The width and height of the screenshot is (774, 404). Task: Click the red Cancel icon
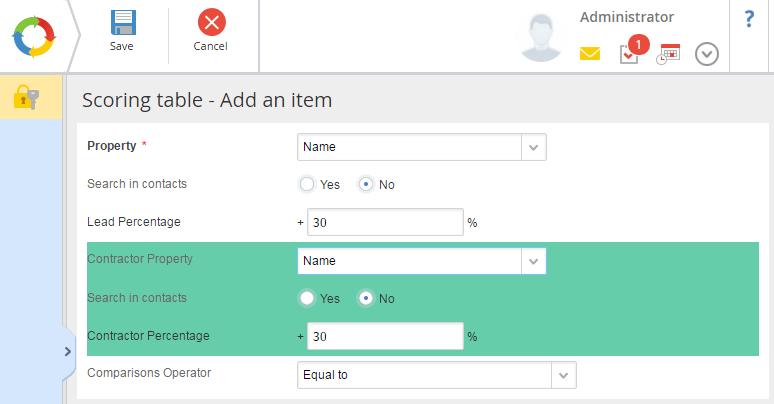tap(212, 22)
